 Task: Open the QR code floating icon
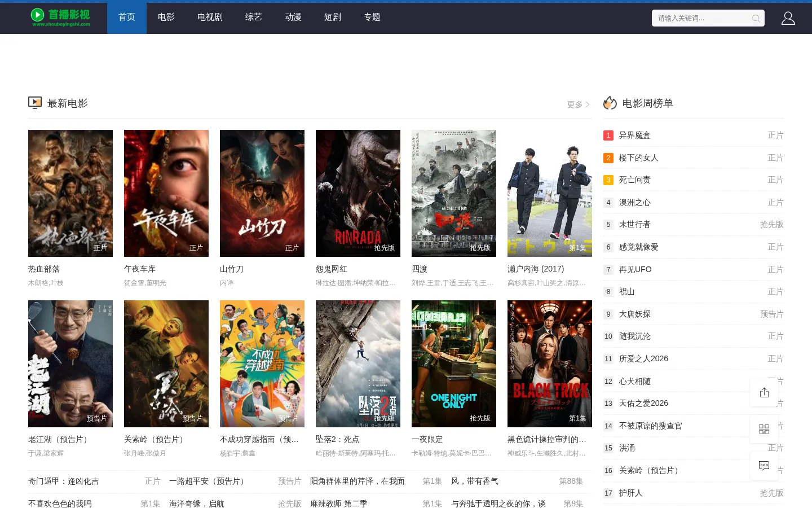point(764,429)
